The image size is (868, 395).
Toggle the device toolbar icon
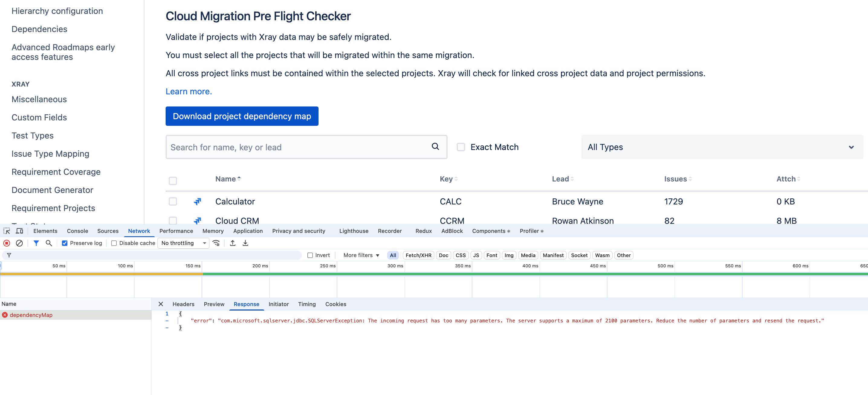[20, 231]
